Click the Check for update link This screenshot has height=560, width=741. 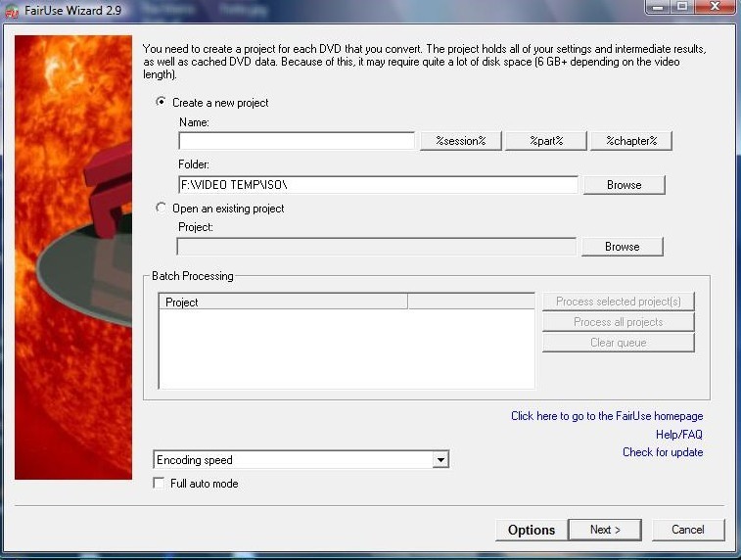663,452
